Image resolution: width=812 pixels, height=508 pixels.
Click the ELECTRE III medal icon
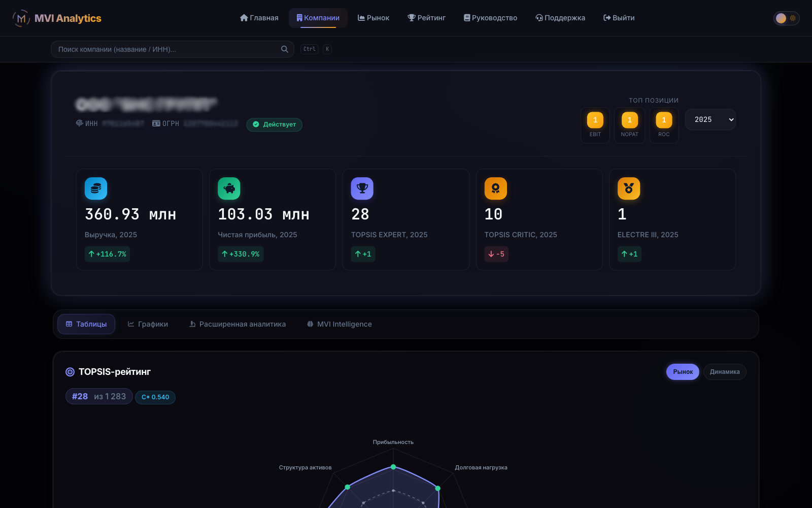629,188
